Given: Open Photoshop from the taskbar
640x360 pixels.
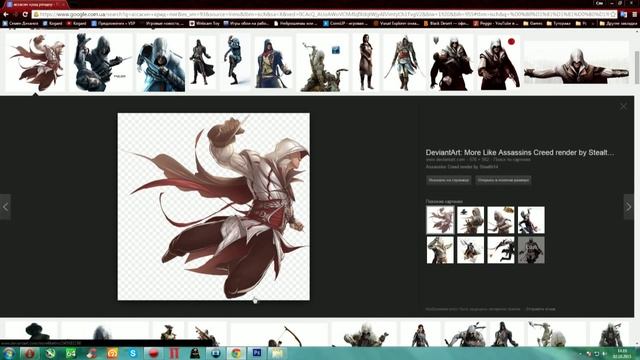Looking at the screenshot, I should pos(257,353).
